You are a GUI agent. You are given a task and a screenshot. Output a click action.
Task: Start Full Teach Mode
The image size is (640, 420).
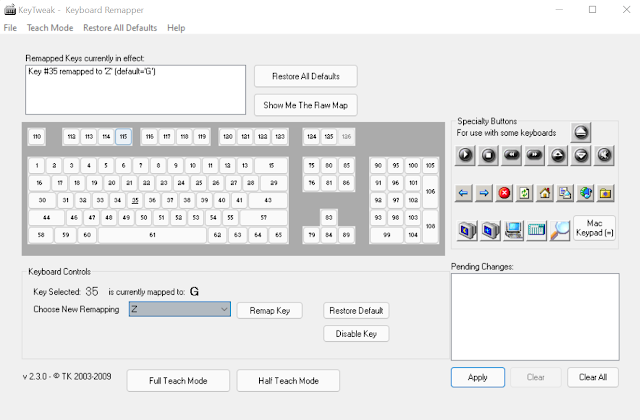pos(178,380)
